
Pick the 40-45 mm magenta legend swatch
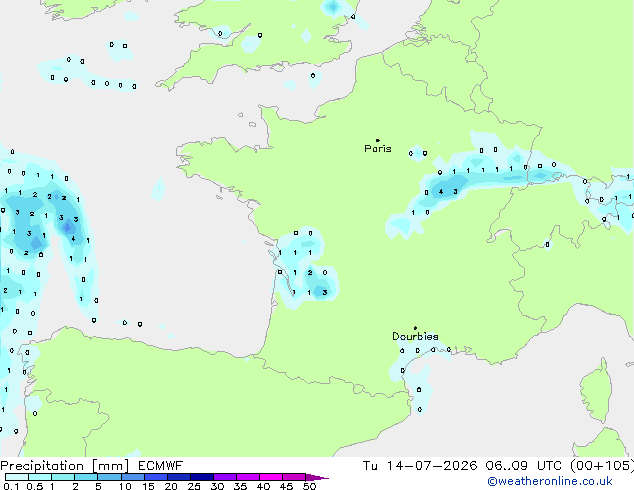pos(271,477)
